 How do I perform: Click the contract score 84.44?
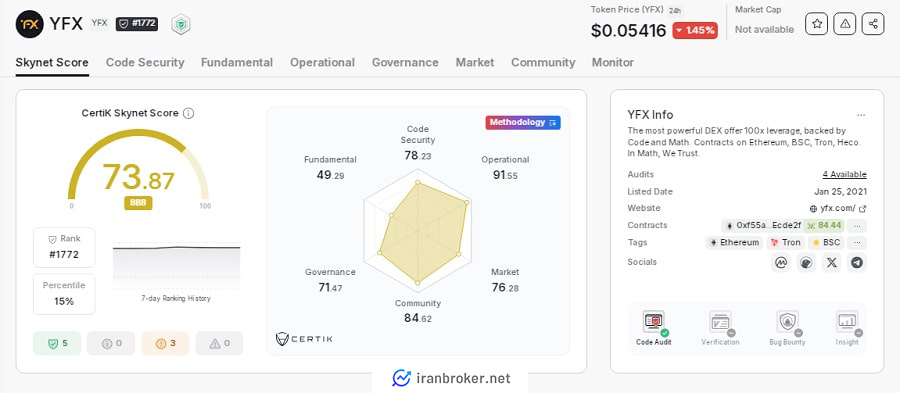pos(824,225)
